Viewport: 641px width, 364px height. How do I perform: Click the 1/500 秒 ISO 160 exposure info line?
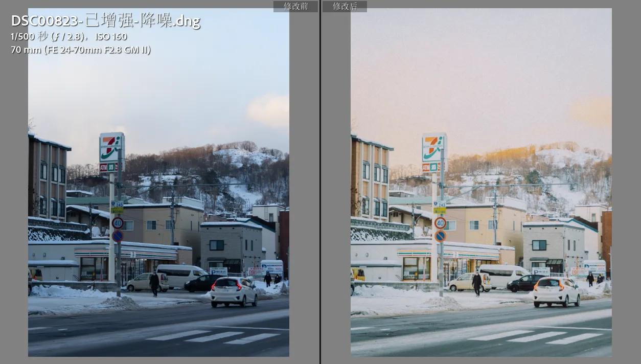[68, 37]
